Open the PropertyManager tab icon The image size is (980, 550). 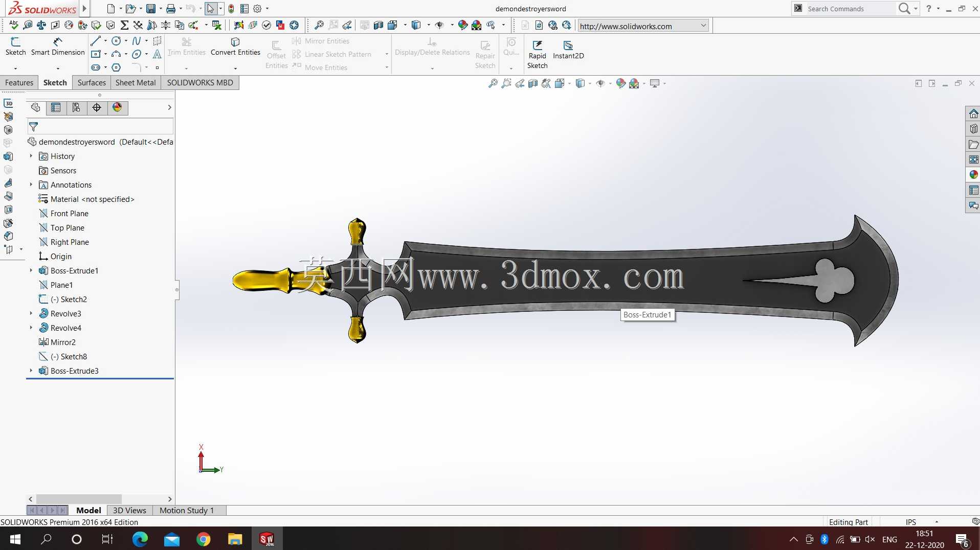click(56, 107)
